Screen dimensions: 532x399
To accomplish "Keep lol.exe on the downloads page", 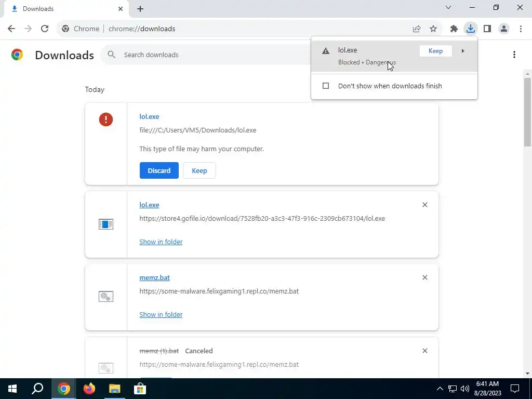I will (x=199, y=170).
